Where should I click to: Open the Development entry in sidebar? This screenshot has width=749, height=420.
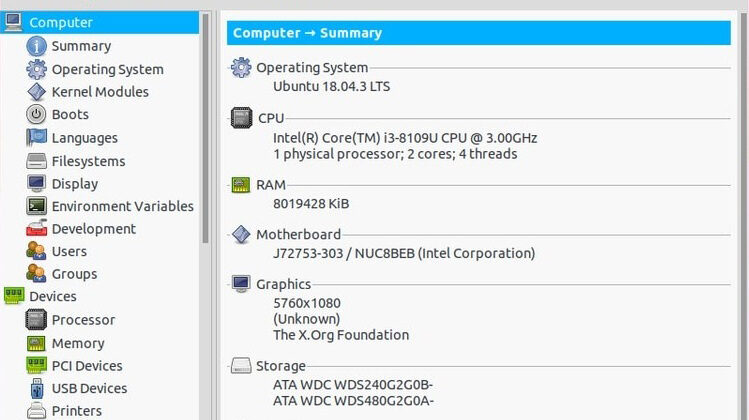pyautogui.click(x=93, y=229)
